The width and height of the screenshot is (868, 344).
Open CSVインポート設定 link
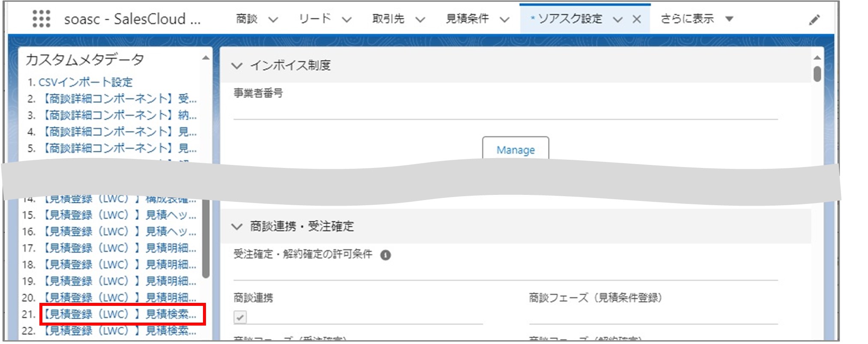[85, 82]
